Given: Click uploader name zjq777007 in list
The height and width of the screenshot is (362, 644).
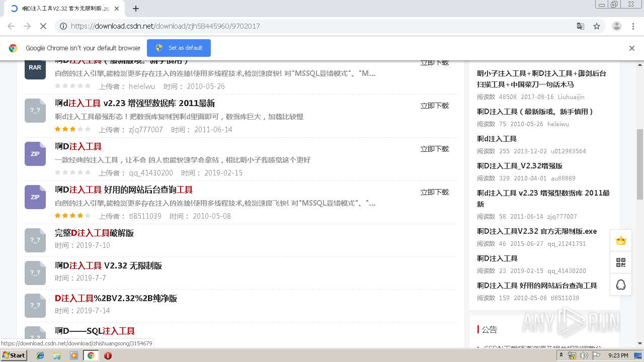Looking at the screenshot, I should pyautogui.click(x=146, y=130).
